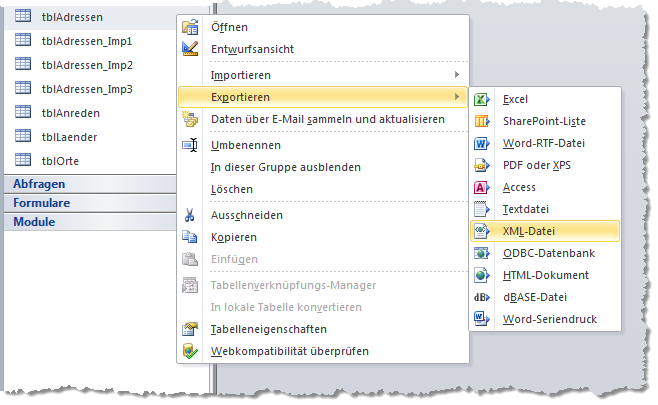Expand the Importieren submenu arrow
This screenshot has height=405, width=658.
click(x=457, y=75)
